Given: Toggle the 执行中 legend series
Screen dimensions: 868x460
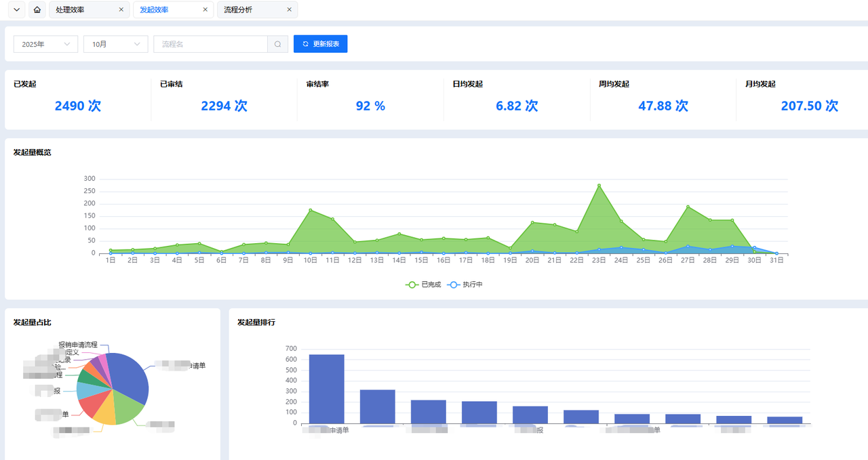Looking at the screenshot, I should 465,285.
